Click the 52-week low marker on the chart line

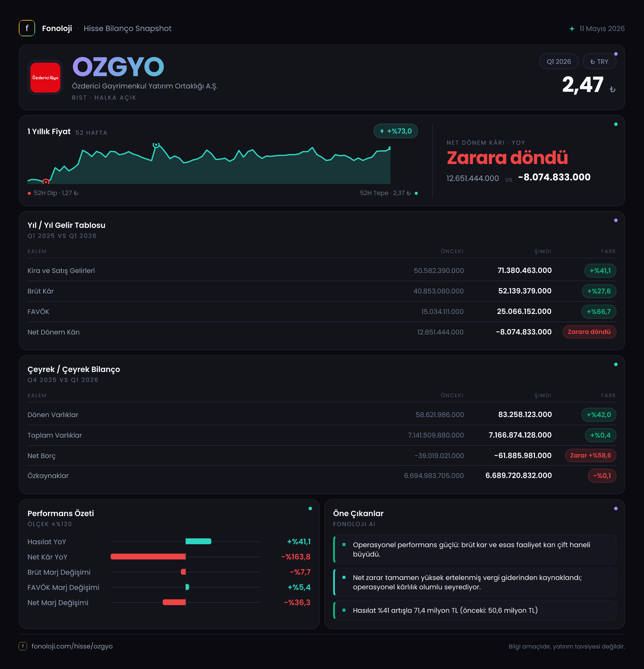pos(46,182)
